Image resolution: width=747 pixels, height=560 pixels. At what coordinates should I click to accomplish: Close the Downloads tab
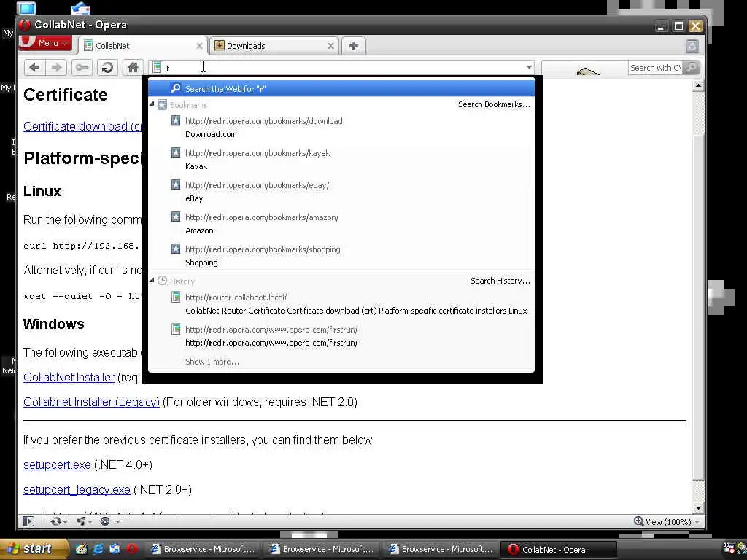(x=330, y=46)
